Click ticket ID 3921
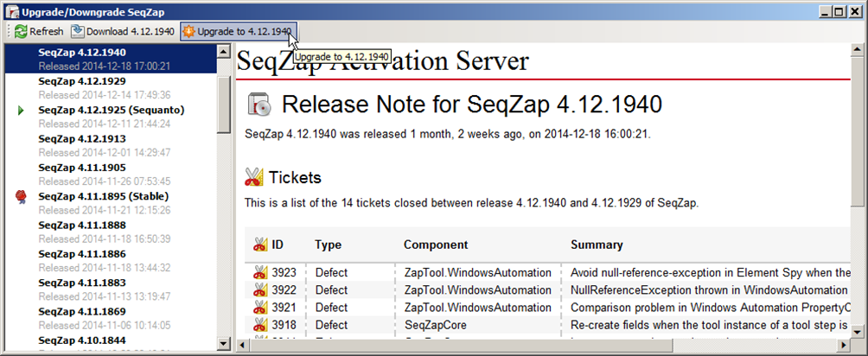 [284, 308]
